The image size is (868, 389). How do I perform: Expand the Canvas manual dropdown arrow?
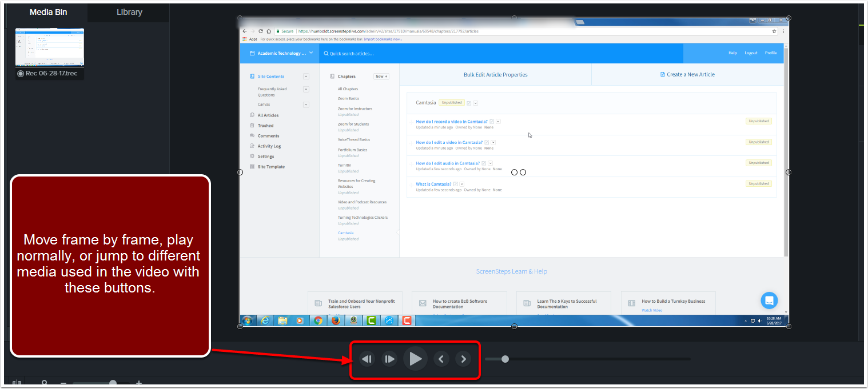click(x=306, y=105)
